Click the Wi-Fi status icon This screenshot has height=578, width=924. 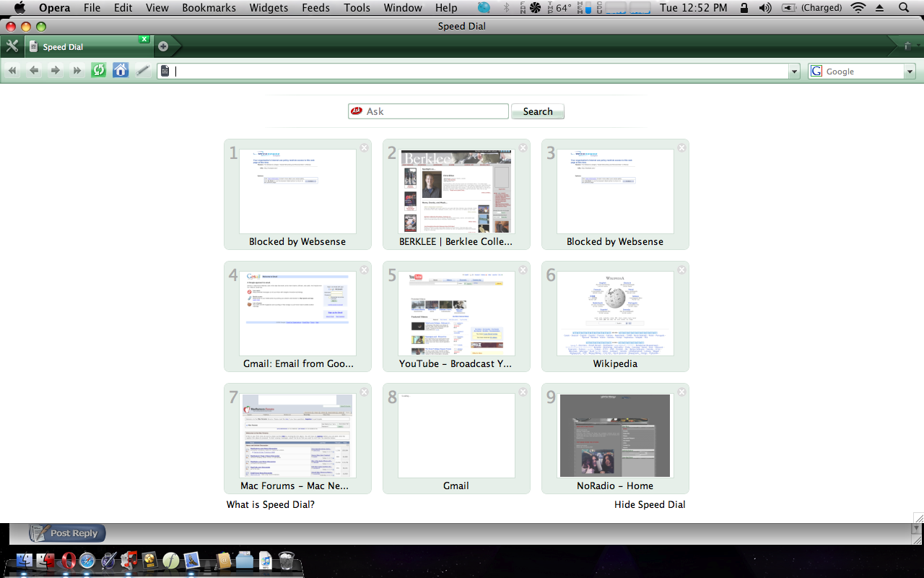click(x=858, y=8)
